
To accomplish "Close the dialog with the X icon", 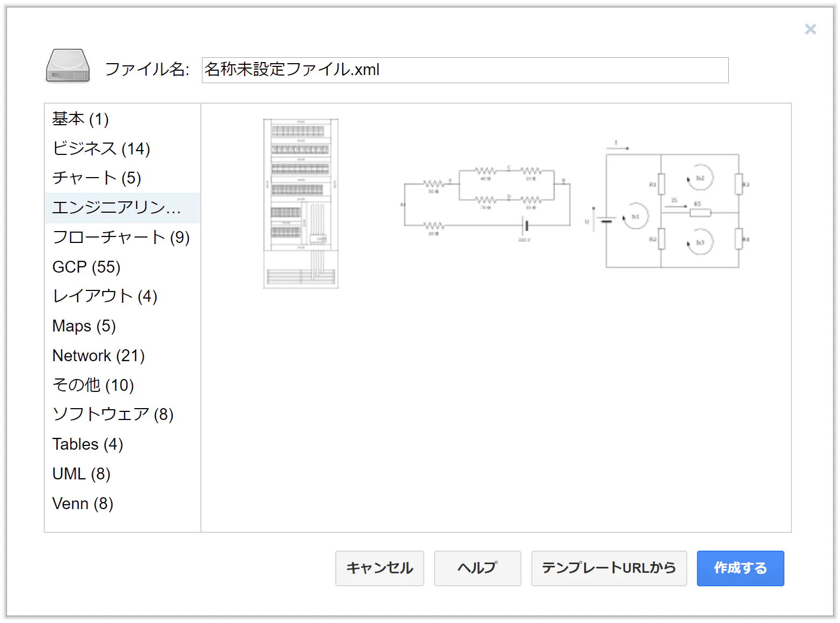I will click(810, 29).
